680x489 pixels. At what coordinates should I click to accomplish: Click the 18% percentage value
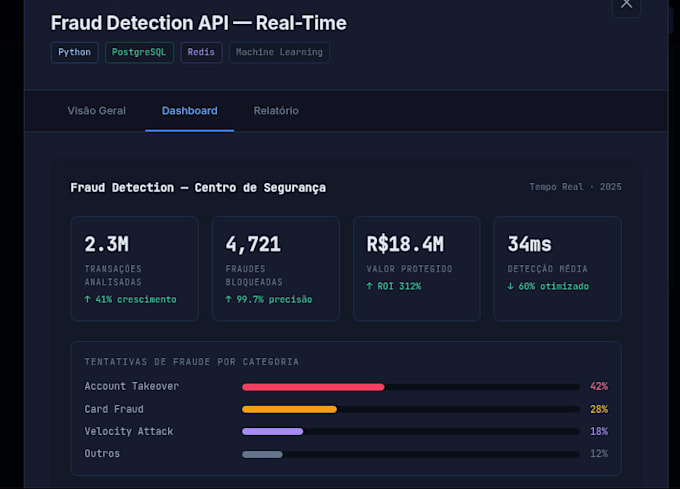coord(599,431)
